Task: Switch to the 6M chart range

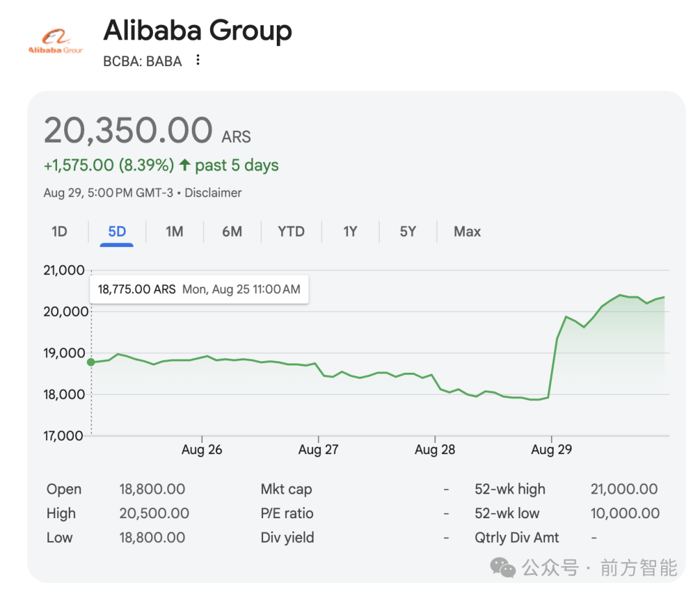Action: pyautogui.click(x=232, y=232)
